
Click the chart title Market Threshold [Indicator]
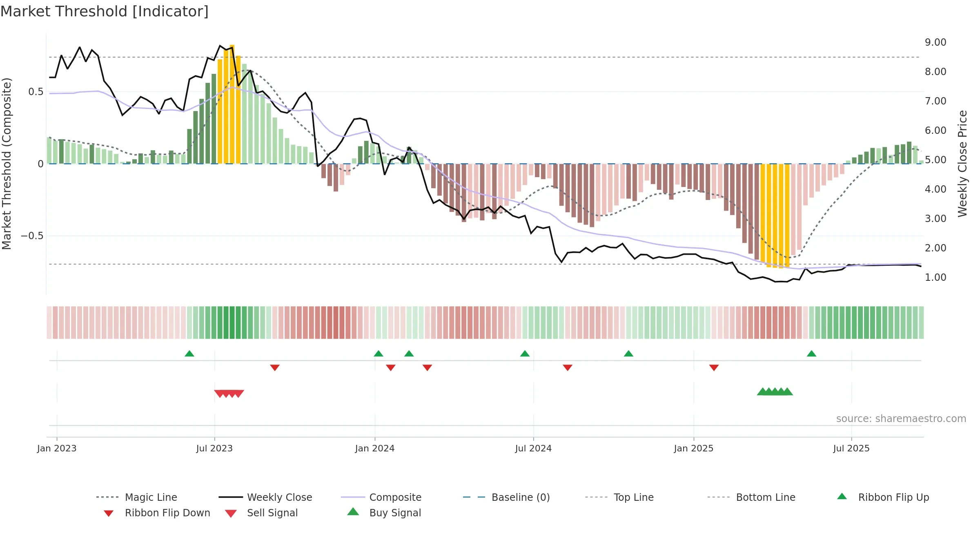coord(105,11)
